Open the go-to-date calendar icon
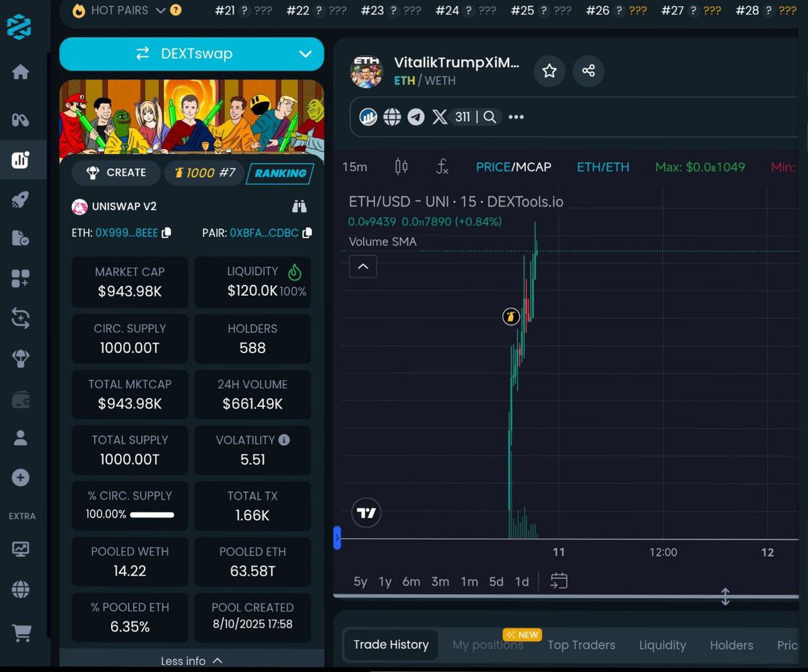The height and width of the screenshot is (672, 808). [559, 580]
